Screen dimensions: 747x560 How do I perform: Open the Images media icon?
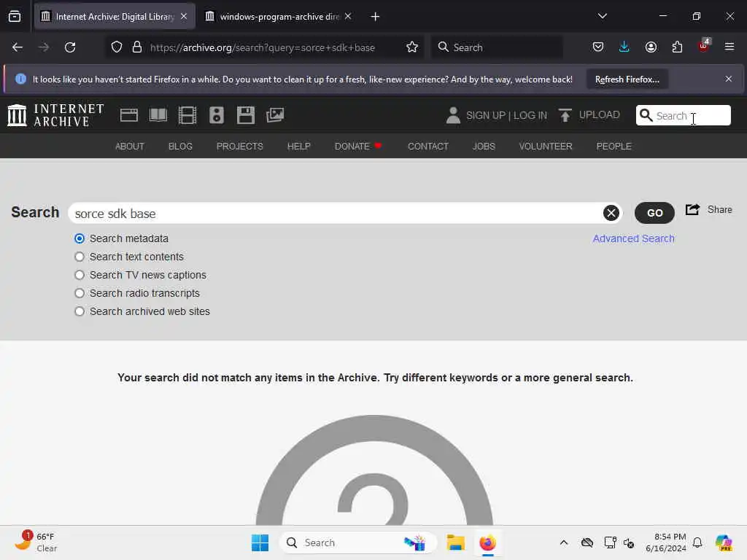coord(275,115)
